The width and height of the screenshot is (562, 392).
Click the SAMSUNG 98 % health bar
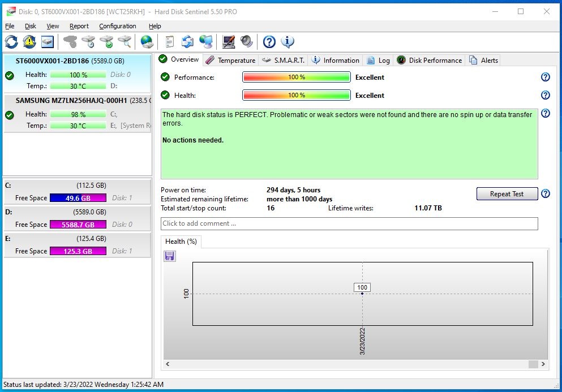[x=78, y=114]
